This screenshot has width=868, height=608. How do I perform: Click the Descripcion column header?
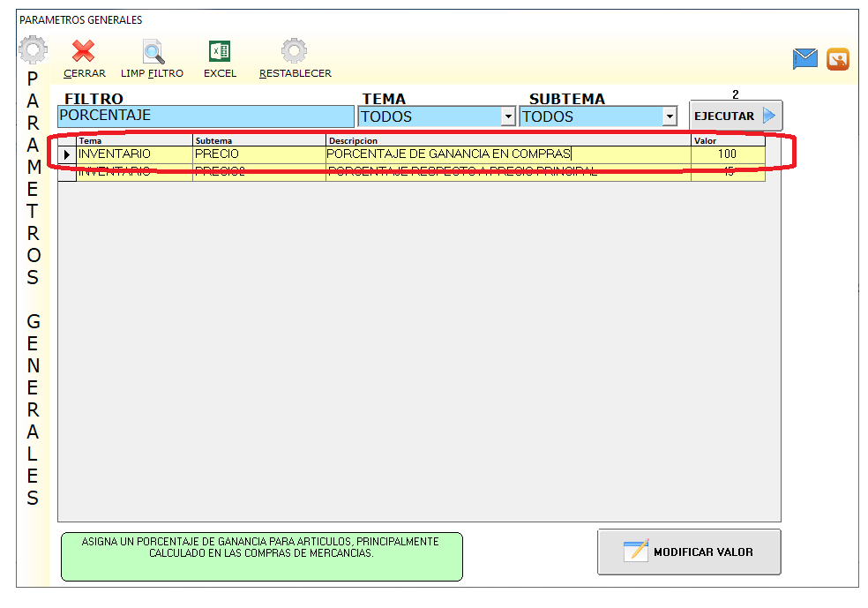point(508,140)
